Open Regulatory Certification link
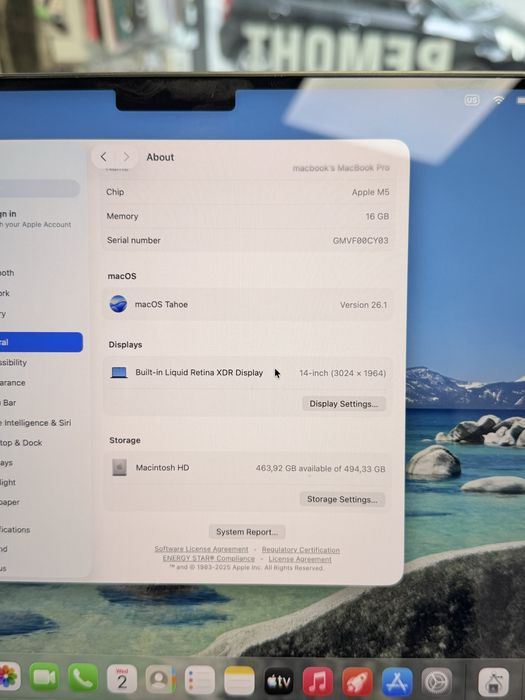Image resolution: width=525 pixels, height=700 pixels. (x=300, y=550)
